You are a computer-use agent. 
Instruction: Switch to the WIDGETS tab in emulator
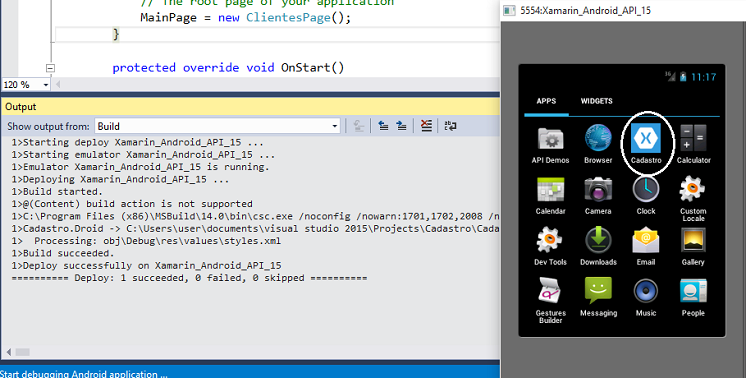597,101
